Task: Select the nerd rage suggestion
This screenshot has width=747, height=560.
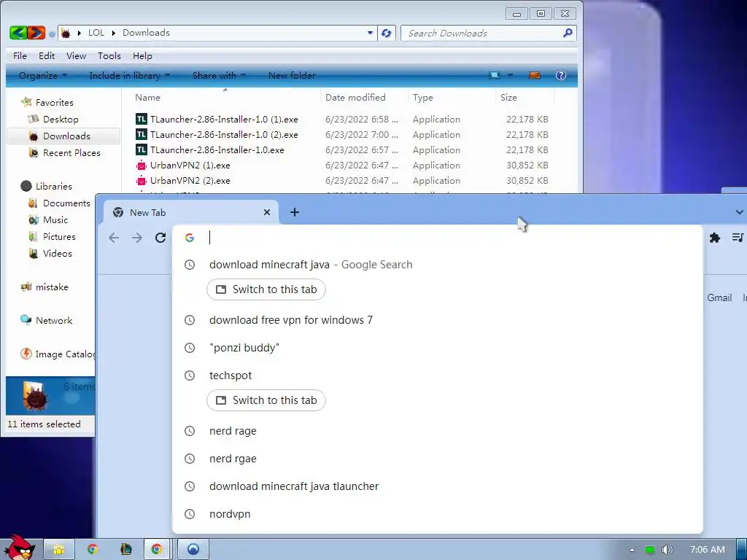Action: (438, 431)
